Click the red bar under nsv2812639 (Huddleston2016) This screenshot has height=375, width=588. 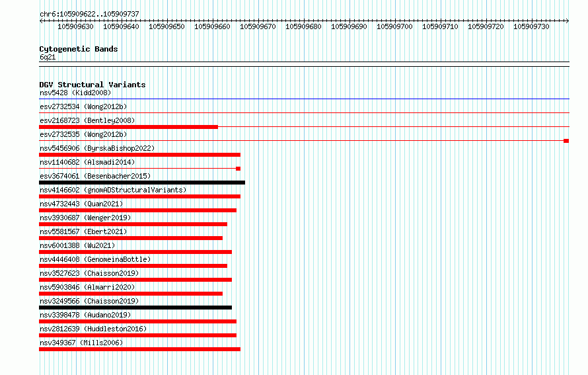[x=137, y=335]
